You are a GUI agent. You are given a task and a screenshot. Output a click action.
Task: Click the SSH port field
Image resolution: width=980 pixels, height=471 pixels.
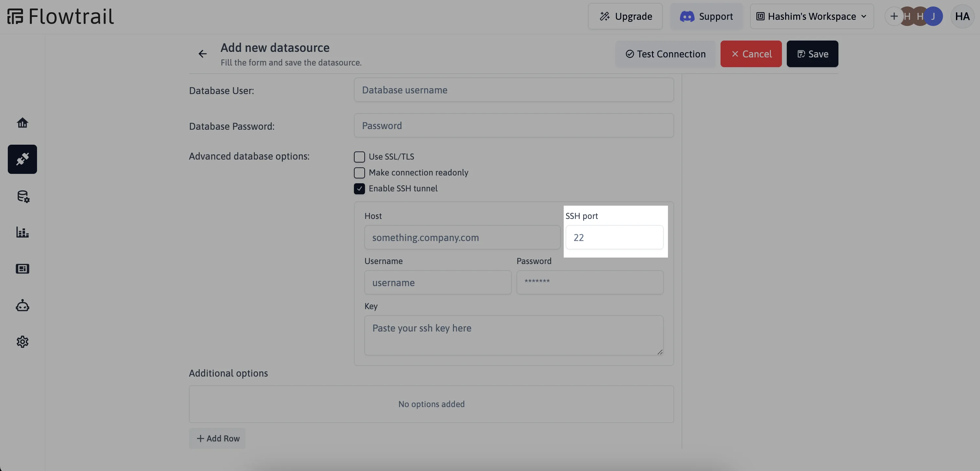(614, 237)
